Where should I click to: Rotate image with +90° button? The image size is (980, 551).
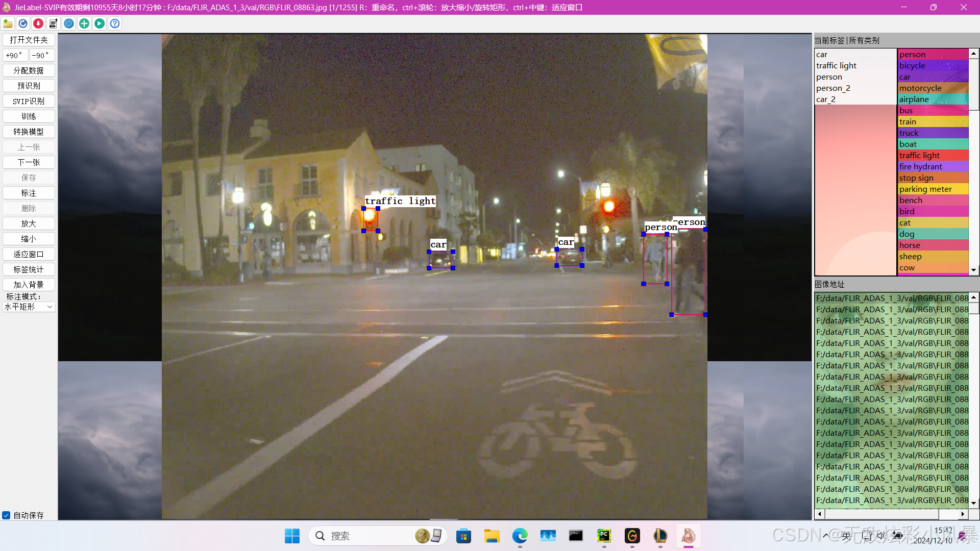[15, 55]
